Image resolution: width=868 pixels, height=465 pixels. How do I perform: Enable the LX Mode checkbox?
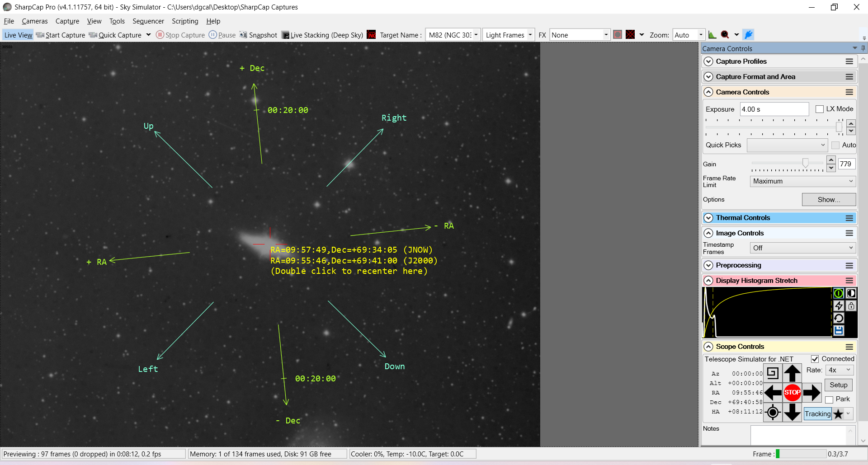tap(820, 109)
